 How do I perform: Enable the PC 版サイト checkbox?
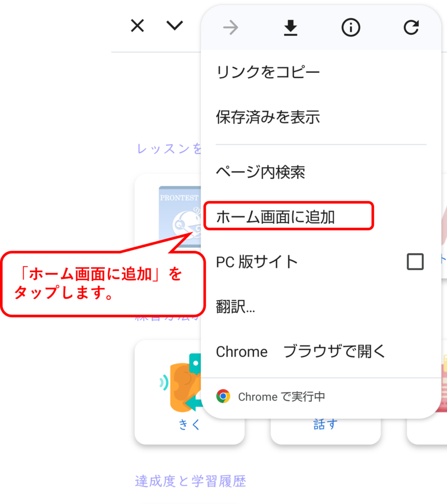(415, 261)
